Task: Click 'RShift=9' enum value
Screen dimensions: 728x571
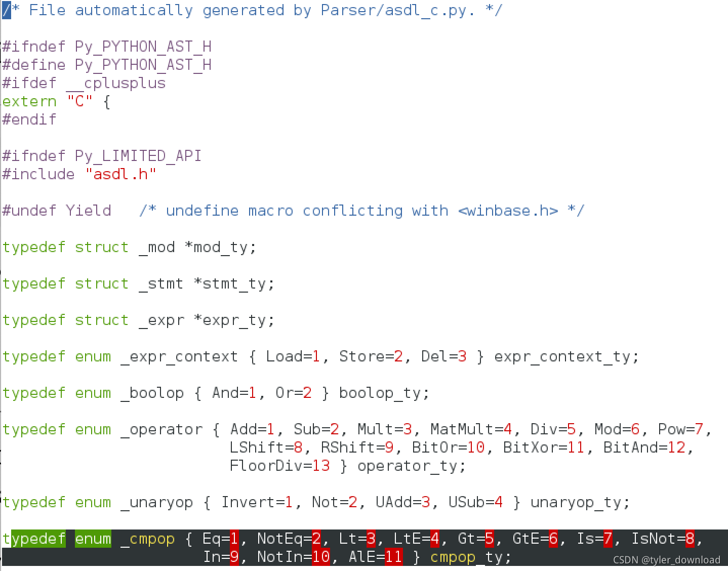Action: pos(357,448)
